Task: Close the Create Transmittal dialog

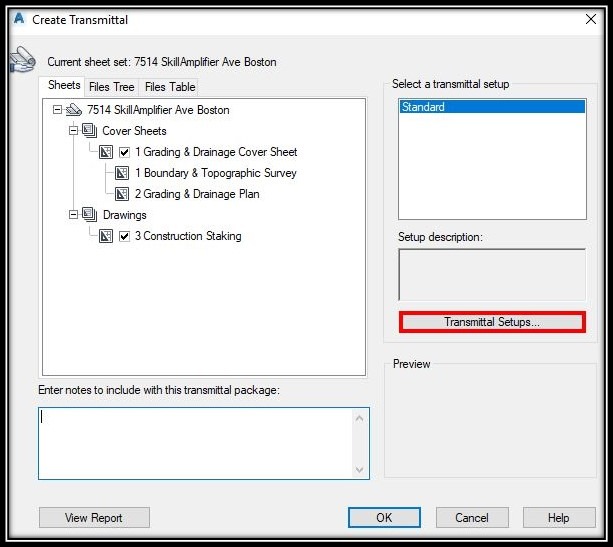Action: click(591, 19)
